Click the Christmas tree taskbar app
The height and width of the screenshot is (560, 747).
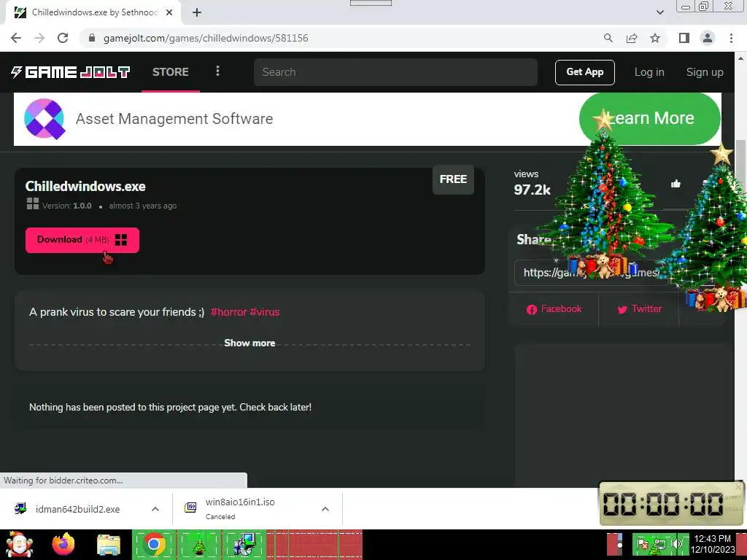tap(198, 545)
